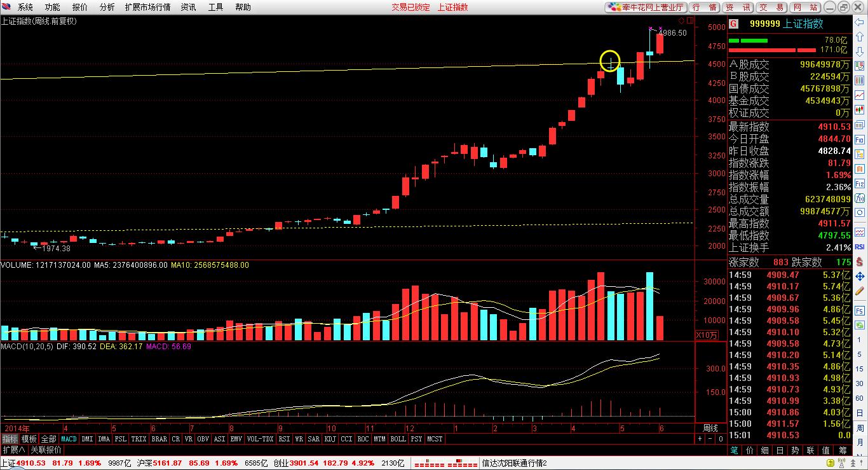Open the 系统 menu
The height and width of the screenshot is (470, 868).
[x=25, y=7]
